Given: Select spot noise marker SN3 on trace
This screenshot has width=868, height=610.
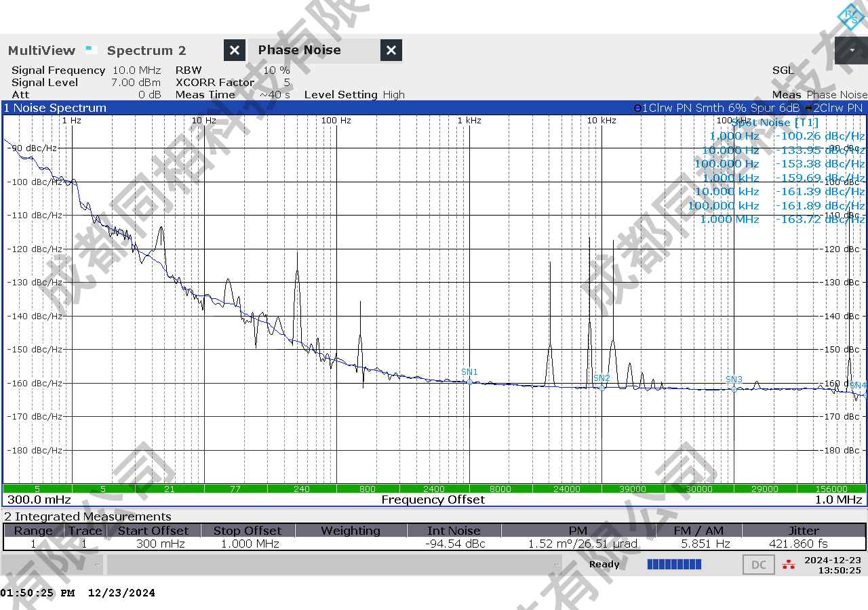Looking at the screenshot, I should (734, 389).
